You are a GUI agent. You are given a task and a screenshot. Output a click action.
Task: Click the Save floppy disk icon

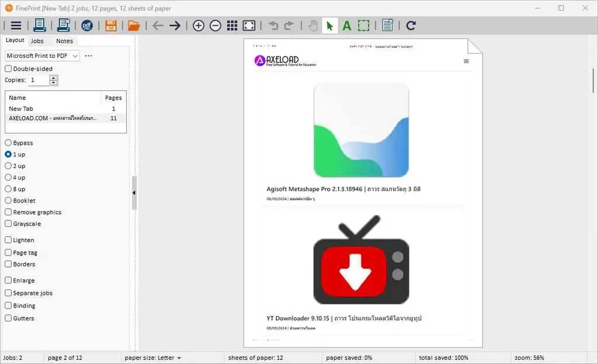pyautogui.click(x=110, y=26)
